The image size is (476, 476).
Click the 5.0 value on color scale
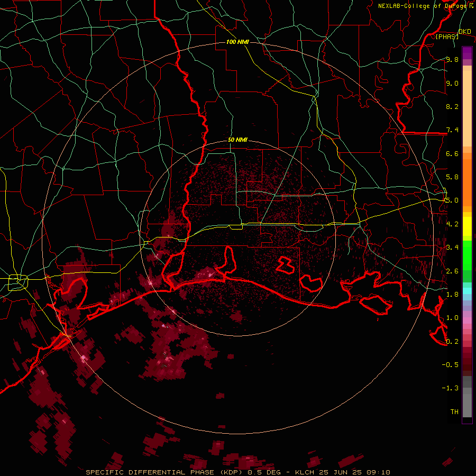(x=452, y=200)
